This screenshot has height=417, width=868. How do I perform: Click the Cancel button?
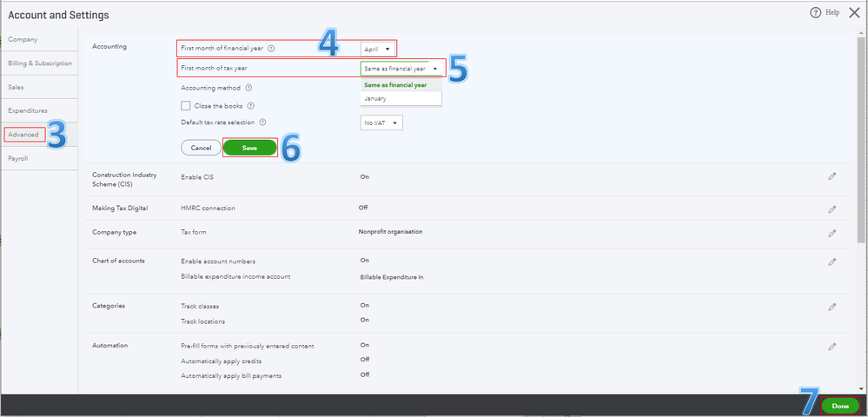[x=201, y=148]
